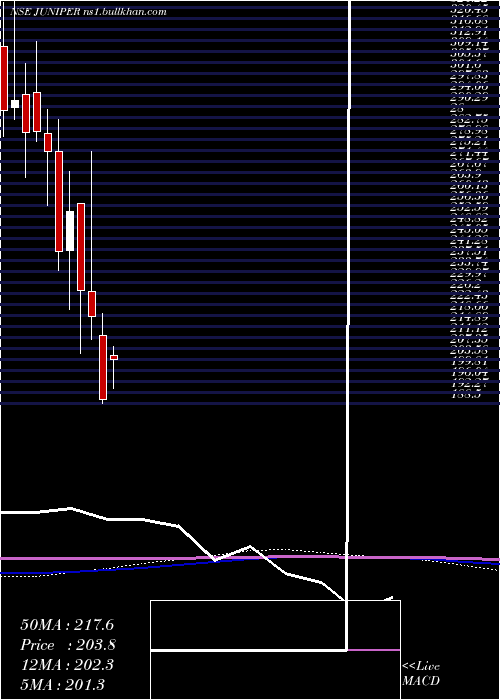Click the 12MA : 202.3 value

67,665
